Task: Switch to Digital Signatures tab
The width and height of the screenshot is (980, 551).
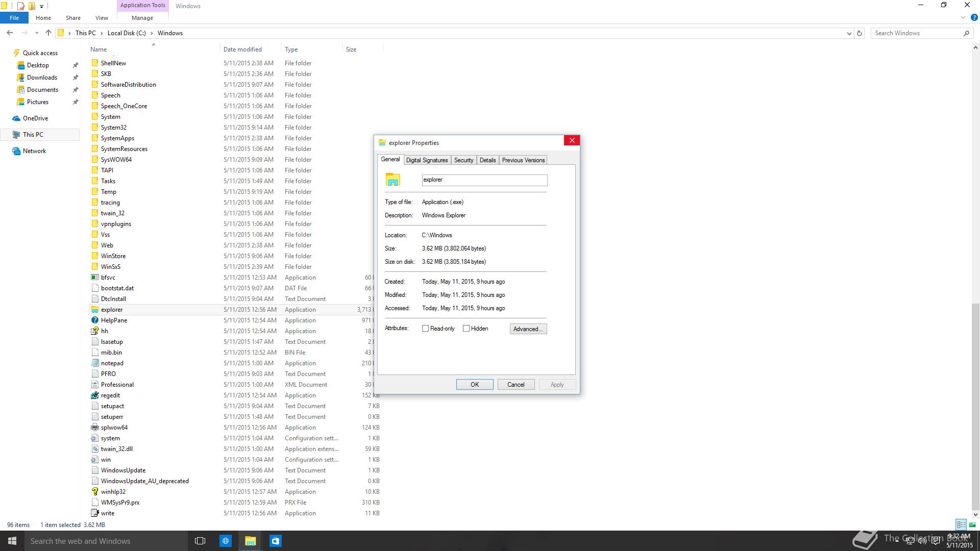Action: pos(427,160)
